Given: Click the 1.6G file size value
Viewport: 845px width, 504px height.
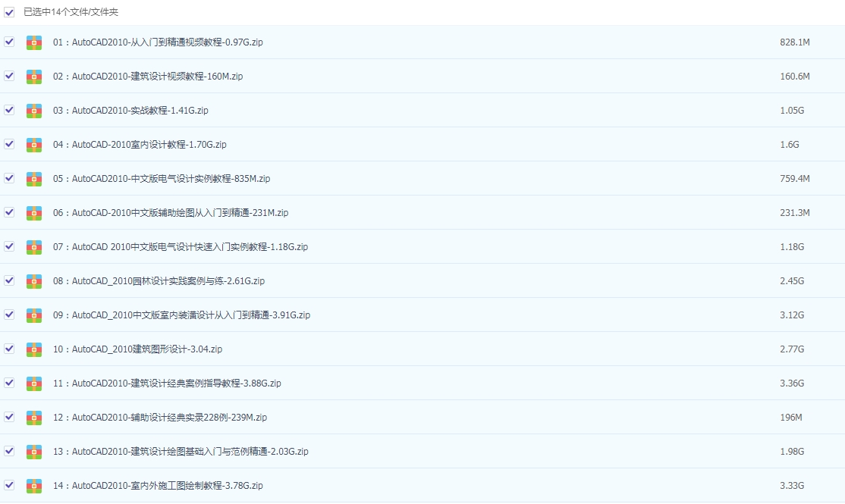Looking at the screenshot, I should pyautogui.click(x=790, y=144).
